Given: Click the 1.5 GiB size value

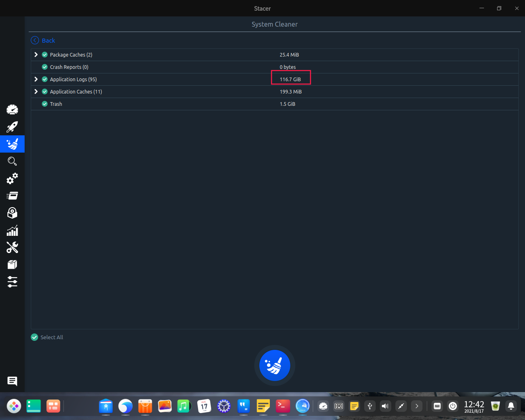Looking at the screenshot, I should click(x=288, y=104).
